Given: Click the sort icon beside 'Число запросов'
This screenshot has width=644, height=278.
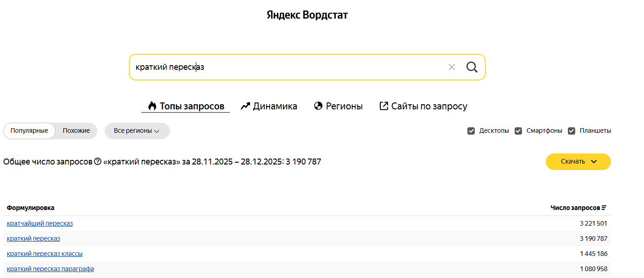Looking at the screenshot, I should [604, 208].
